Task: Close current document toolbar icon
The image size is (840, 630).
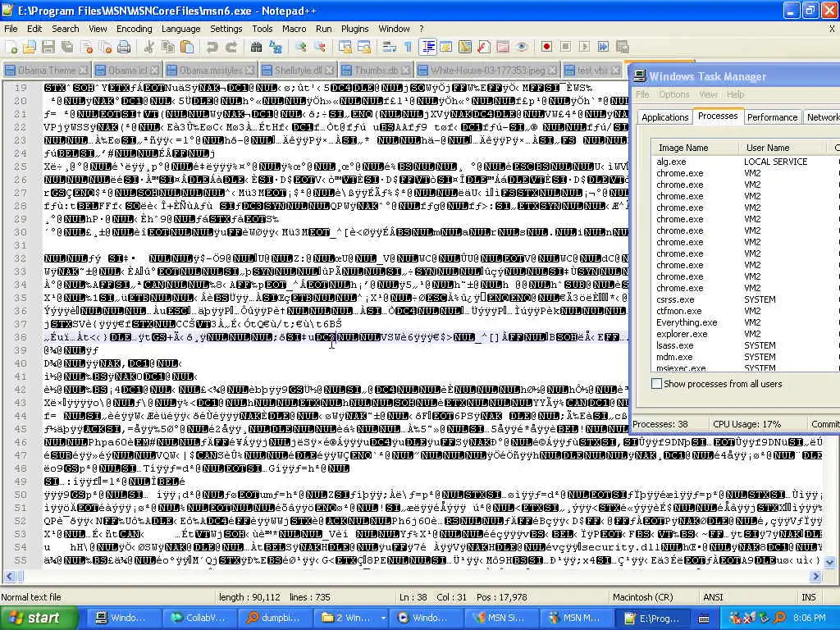Action: [x=86, y=47]
